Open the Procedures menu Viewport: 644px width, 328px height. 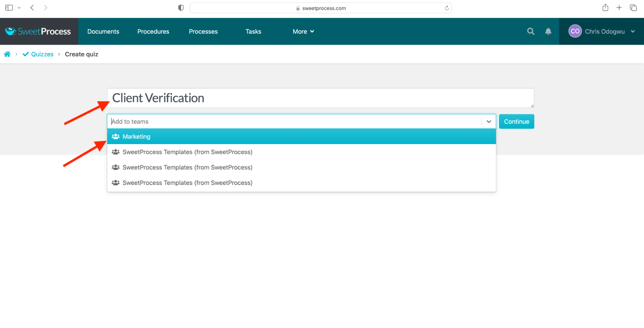pos(153,31)
